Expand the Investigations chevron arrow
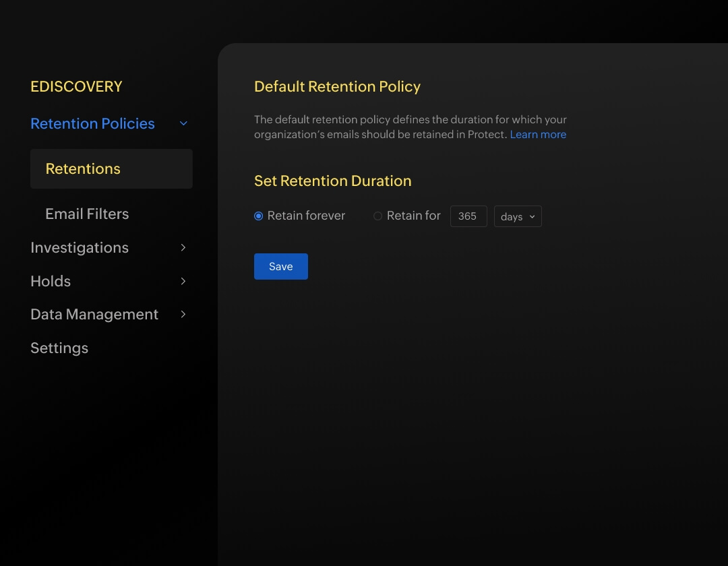This screenshot has width=728, height=566. tap(183, 248)
